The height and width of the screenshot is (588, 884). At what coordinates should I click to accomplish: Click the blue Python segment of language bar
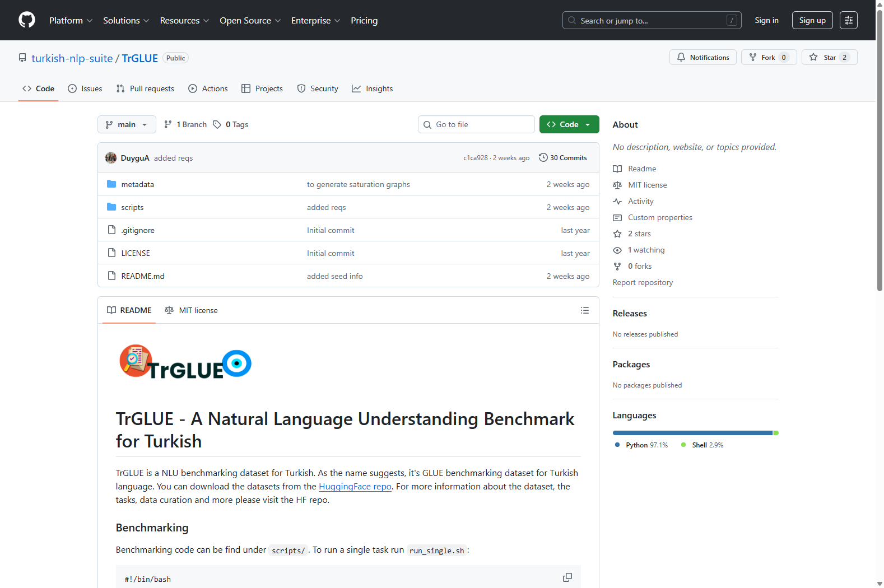click(692, 433)
